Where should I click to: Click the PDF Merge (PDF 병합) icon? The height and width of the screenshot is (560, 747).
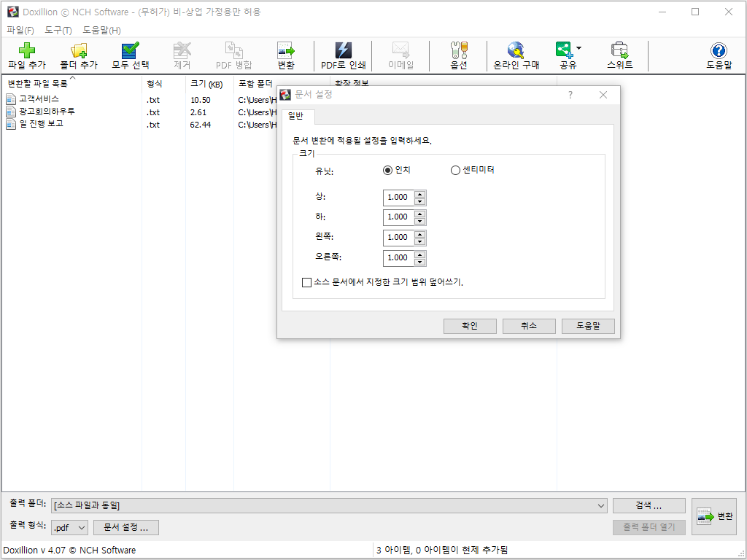click(234, 50)
